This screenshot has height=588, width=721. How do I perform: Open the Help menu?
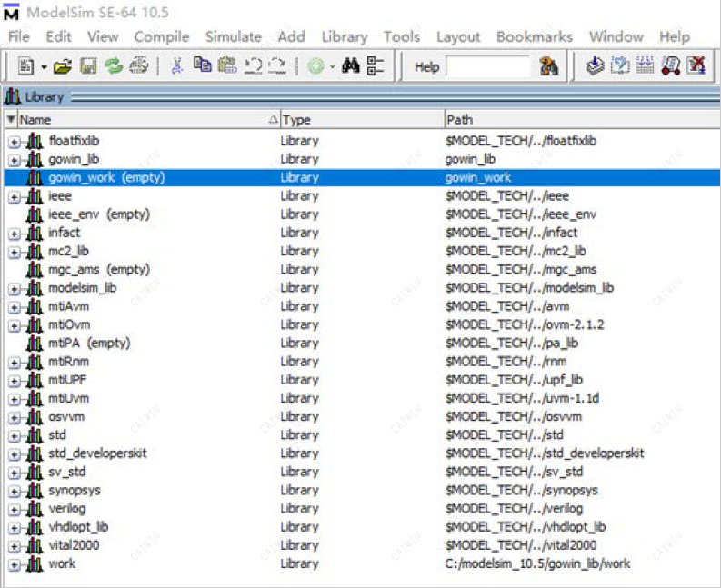pos(675,36)
